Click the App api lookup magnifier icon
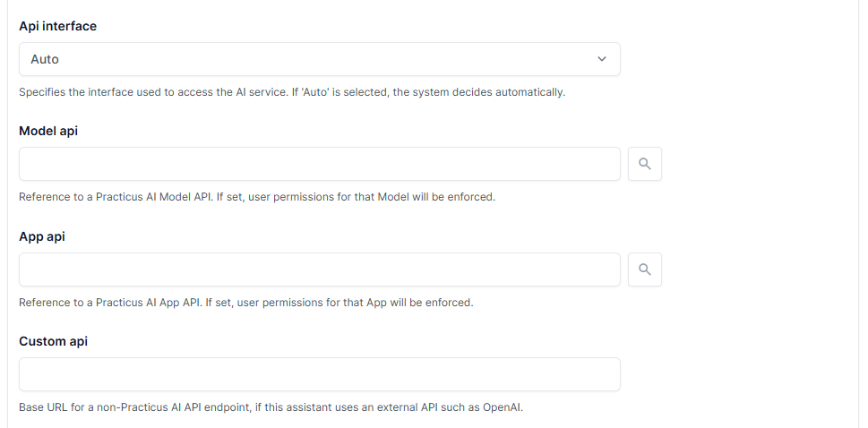 tap(645, 270)
